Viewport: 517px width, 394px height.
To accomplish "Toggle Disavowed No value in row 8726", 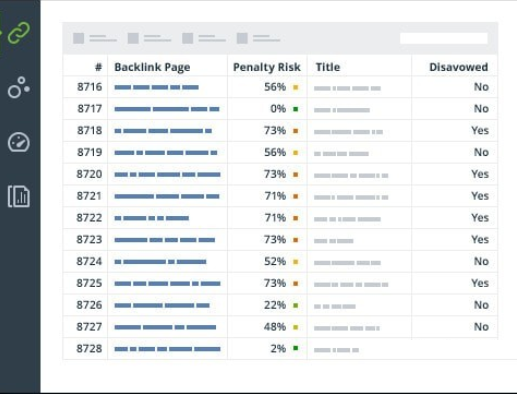I will pos(481,305).
